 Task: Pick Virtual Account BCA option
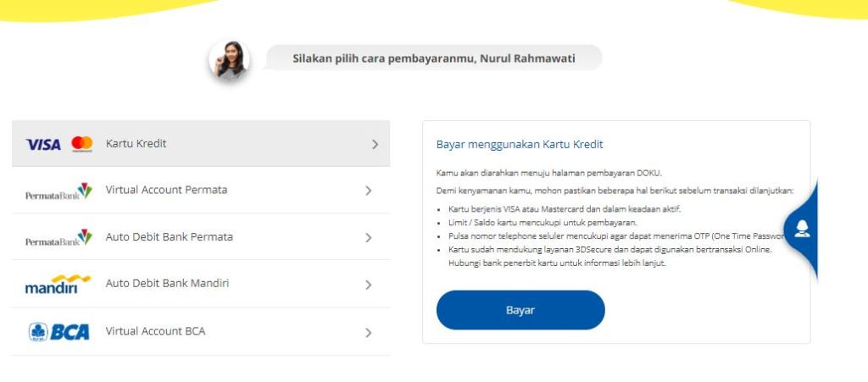(x=155, y=331)
